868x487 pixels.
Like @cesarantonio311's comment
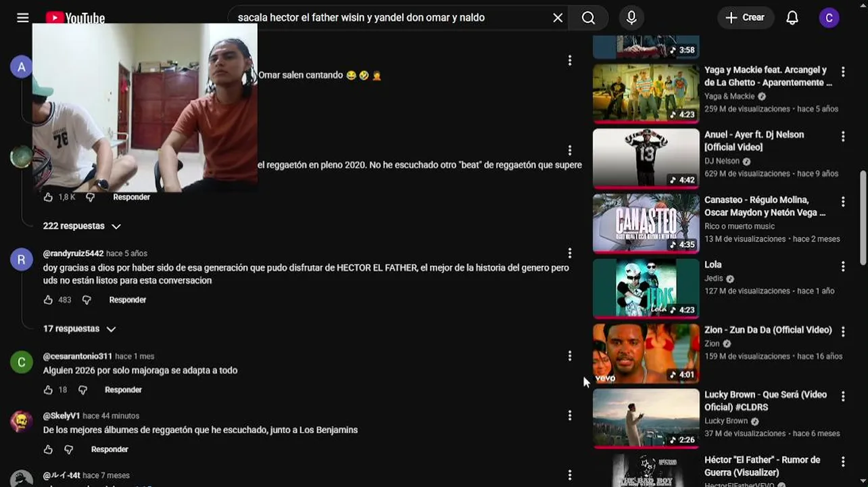(x=48, y=390)
